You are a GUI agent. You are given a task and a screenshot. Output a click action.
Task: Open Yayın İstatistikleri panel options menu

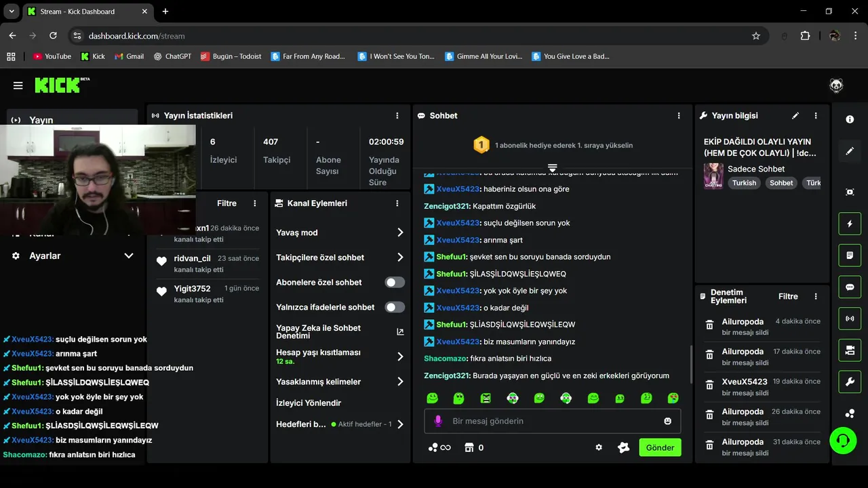point(397,116)
